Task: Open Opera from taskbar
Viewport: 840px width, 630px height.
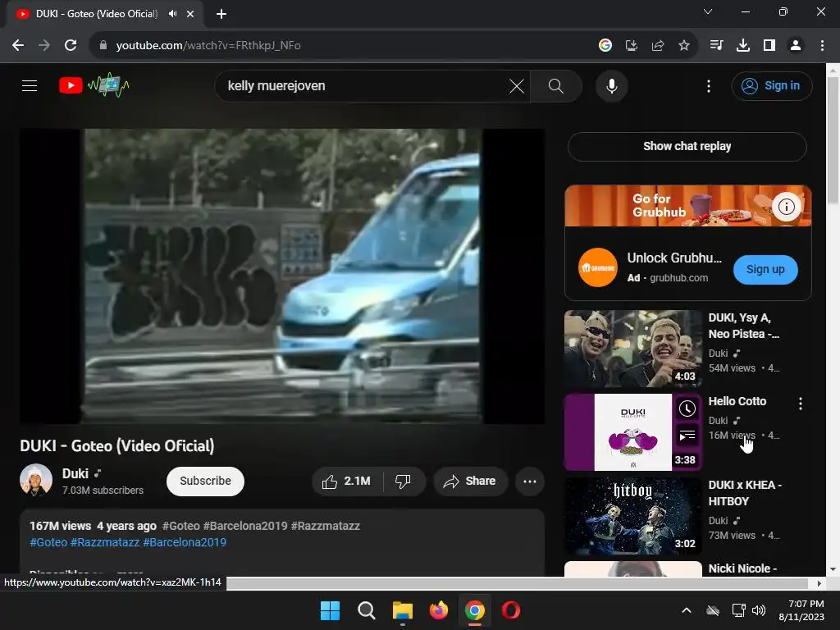Action: [511, 610]
